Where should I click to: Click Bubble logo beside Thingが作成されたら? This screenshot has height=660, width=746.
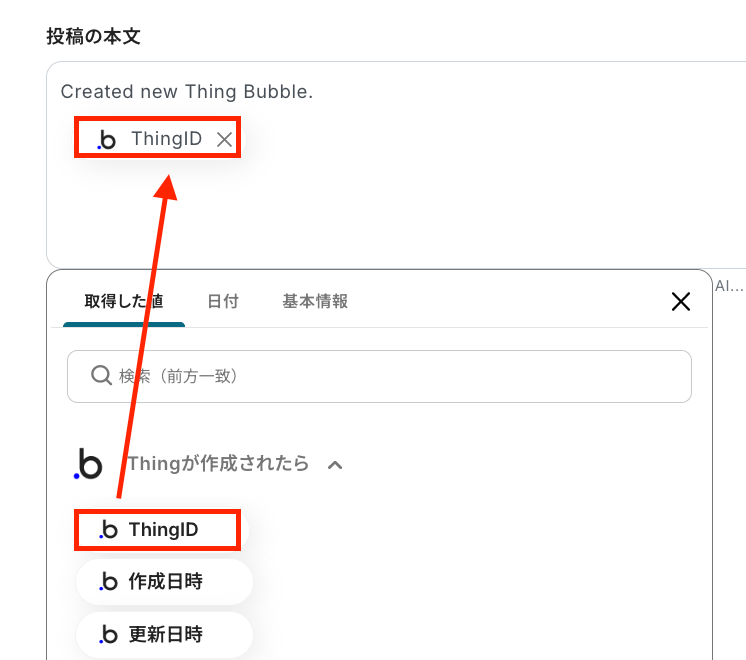(88, 463)
